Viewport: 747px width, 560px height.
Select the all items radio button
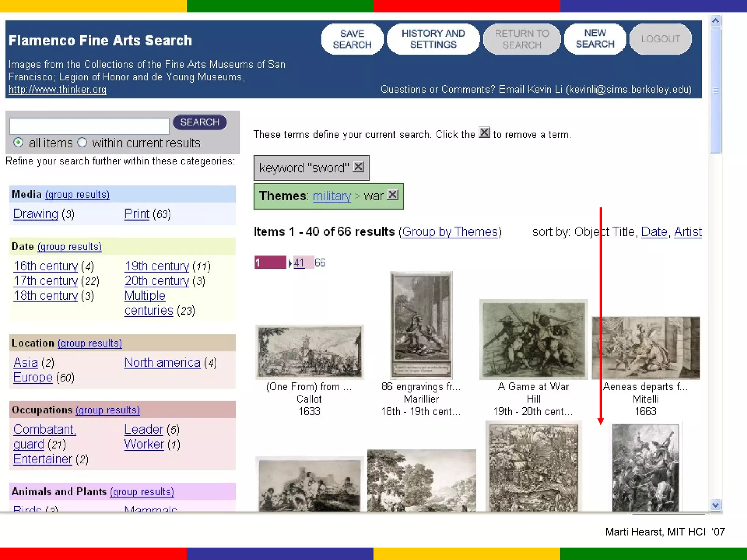pyautogui.click(x=18, y=143)
